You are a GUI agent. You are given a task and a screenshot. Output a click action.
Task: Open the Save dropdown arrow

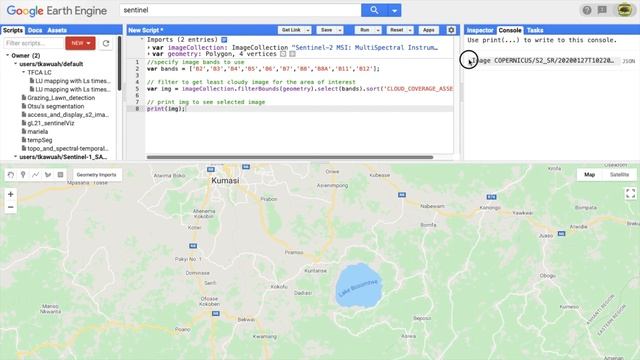coord(340,30)
